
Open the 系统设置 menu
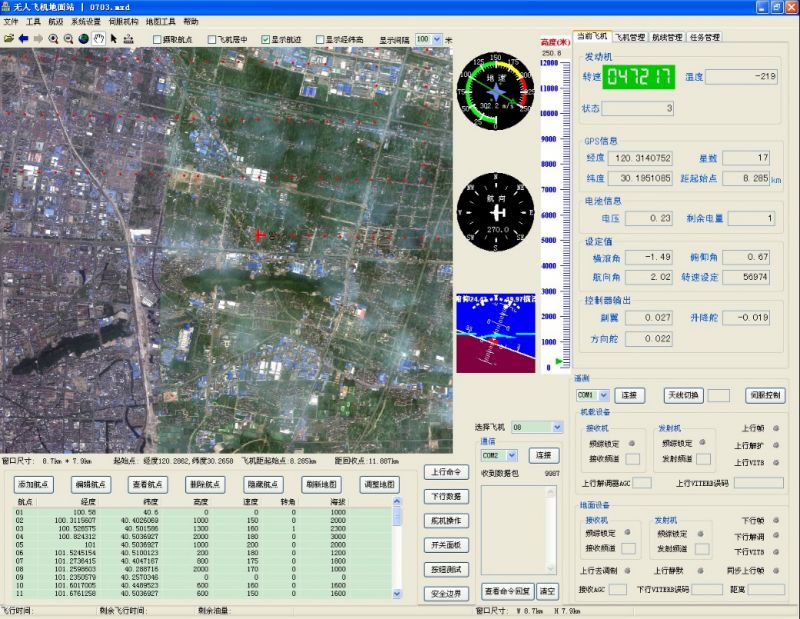pyautogui.click(x=85, y=21)
